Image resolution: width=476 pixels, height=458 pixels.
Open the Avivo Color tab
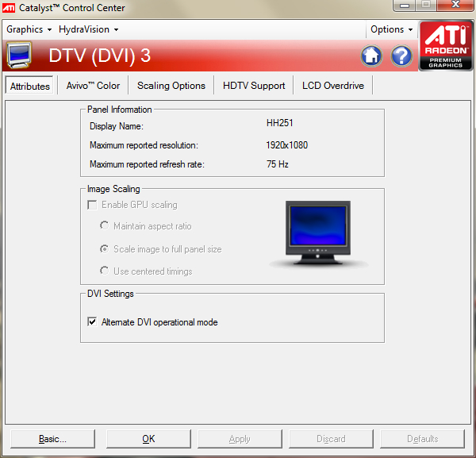(x=93, y=86)
